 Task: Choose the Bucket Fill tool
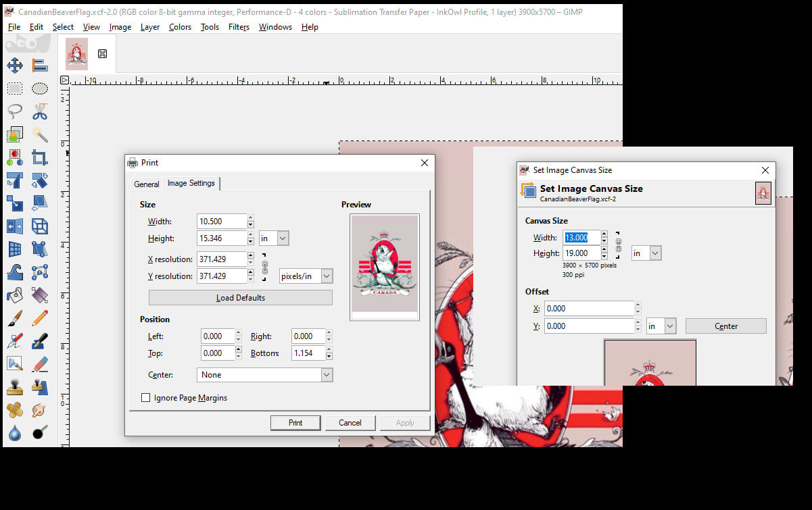[x=15, y=295]
